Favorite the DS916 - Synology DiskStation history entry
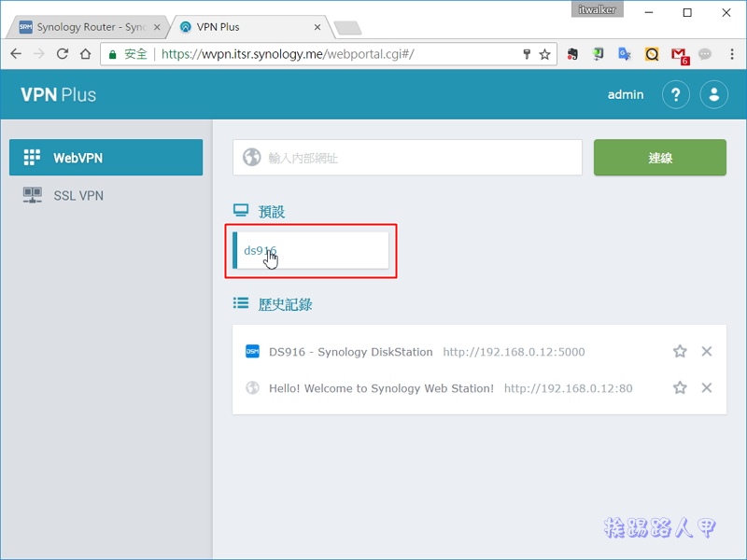747x560 pixels. click(x=680, y=352)
